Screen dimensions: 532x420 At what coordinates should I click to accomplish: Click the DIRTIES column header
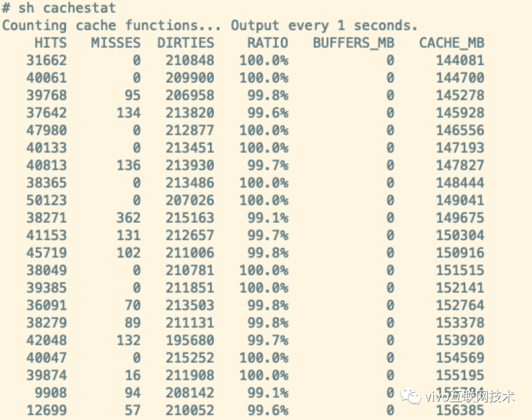(x=186, y=43)
